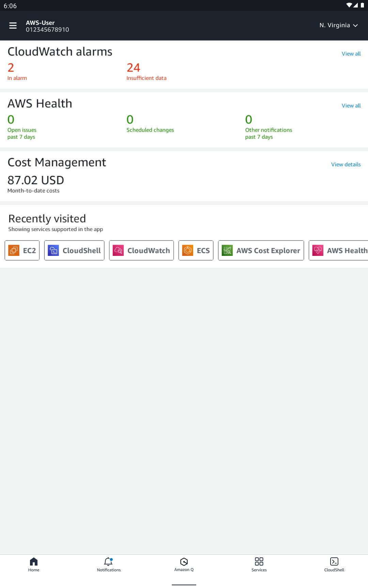View all CloudWatch alarms

pos(351,54)
